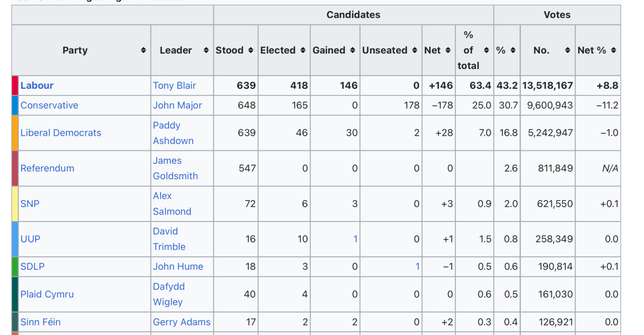The width and height of the screenshot is (644, 335).
Task: Sort by votes No. arrows
Action: (567, 50)
